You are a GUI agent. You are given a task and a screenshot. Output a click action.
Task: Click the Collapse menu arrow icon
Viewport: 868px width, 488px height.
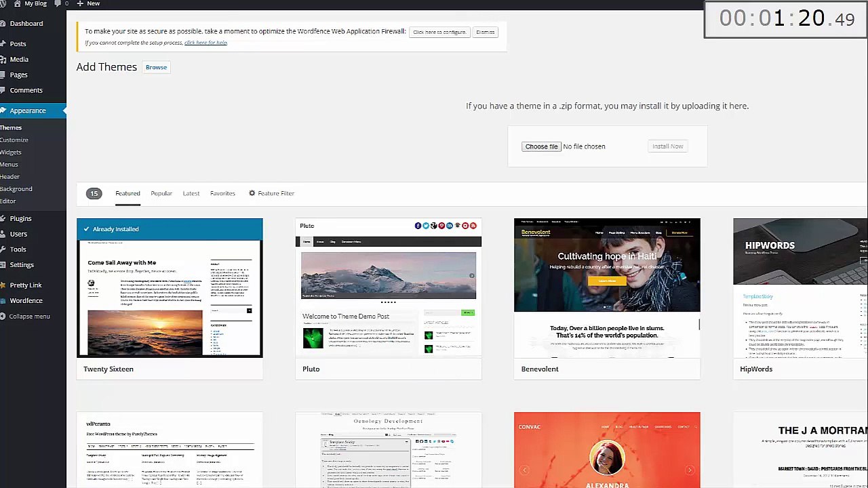[3, 317]
